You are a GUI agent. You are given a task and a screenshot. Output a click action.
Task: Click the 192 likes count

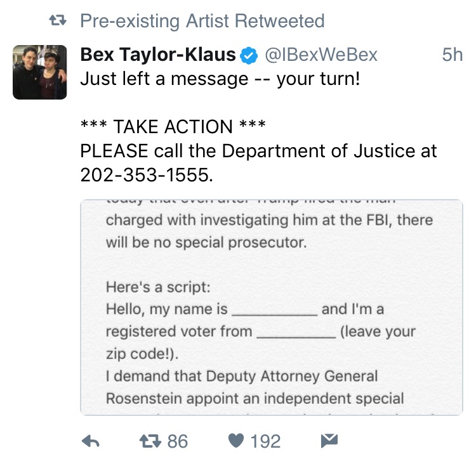click(x=265, y=441)
